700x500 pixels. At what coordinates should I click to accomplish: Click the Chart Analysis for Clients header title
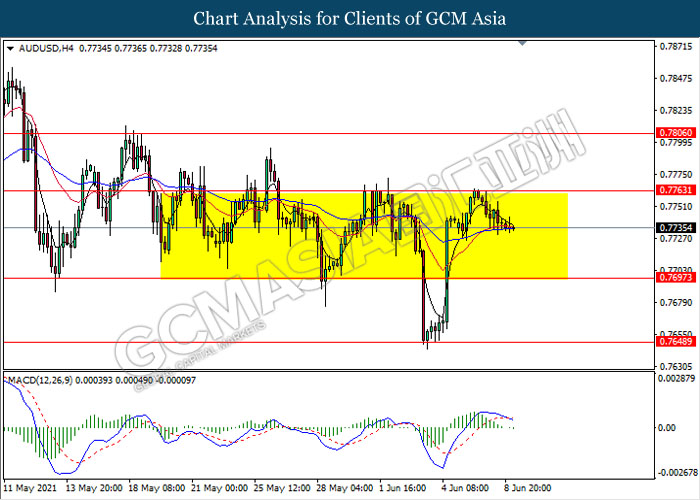(x=350, y=19)
